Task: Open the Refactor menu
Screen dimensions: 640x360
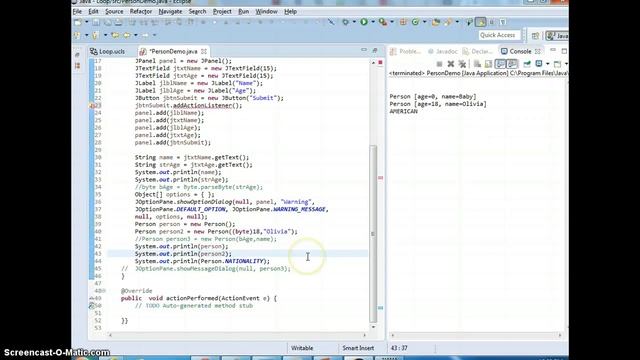Action: coord(141,11)
